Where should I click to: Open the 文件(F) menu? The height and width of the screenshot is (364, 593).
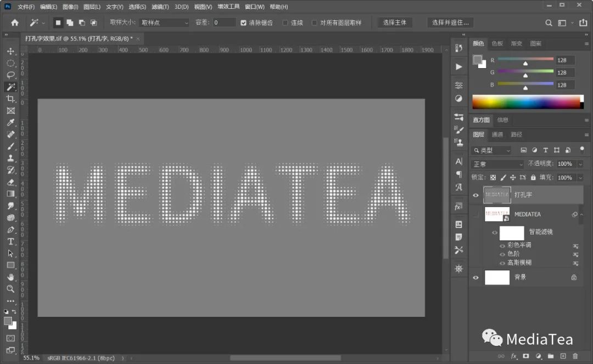[26, 7]
